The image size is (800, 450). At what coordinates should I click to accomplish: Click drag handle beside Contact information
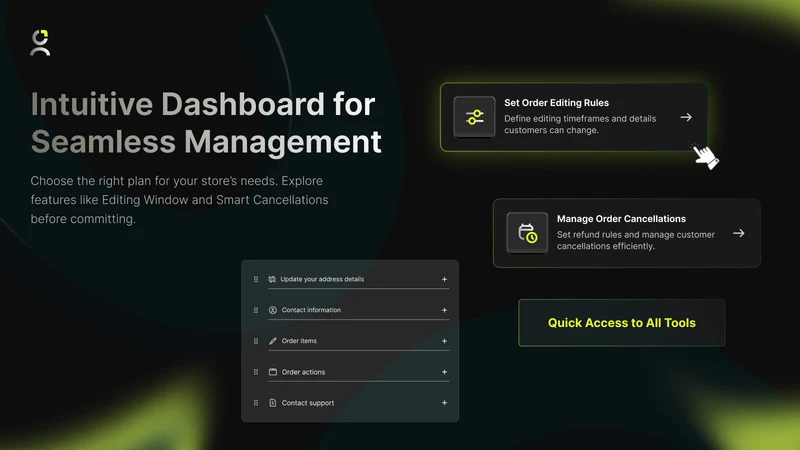256,310
